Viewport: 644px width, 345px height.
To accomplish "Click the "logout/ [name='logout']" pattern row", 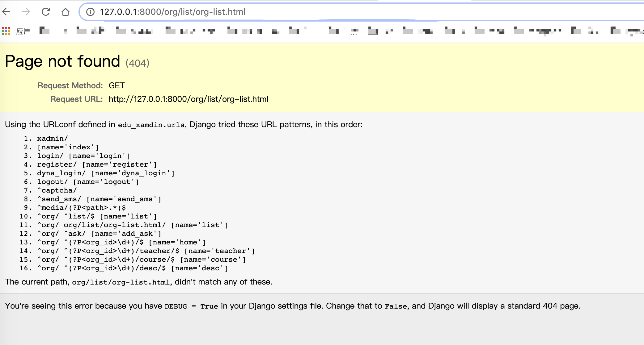I will click(x=88, y=182).
